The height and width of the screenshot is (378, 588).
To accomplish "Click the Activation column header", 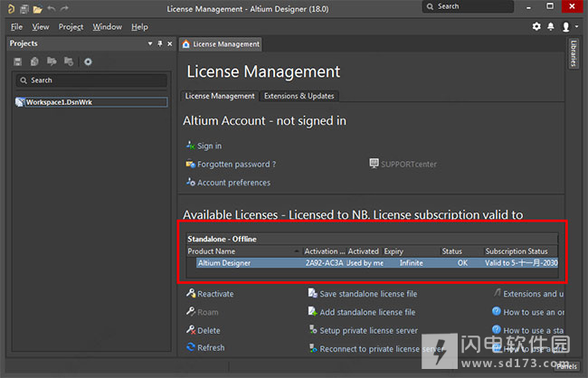I will coord(325,251).
